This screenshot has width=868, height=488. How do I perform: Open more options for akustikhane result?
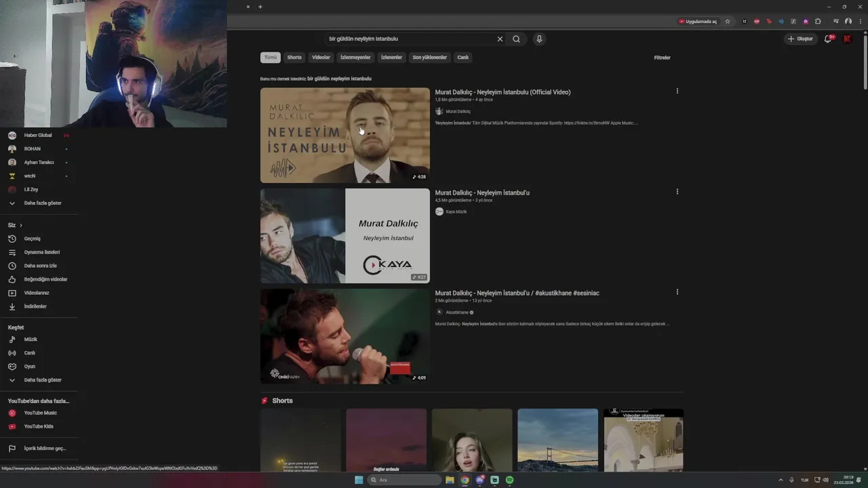point(677,292)
